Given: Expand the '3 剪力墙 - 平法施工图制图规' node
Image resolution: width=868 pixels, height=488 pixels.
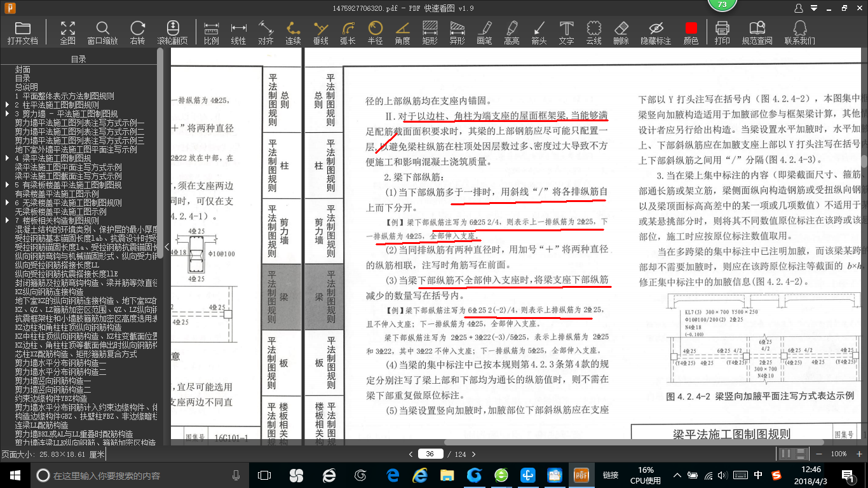Looking at the screenshot, I should coord(8,114).
